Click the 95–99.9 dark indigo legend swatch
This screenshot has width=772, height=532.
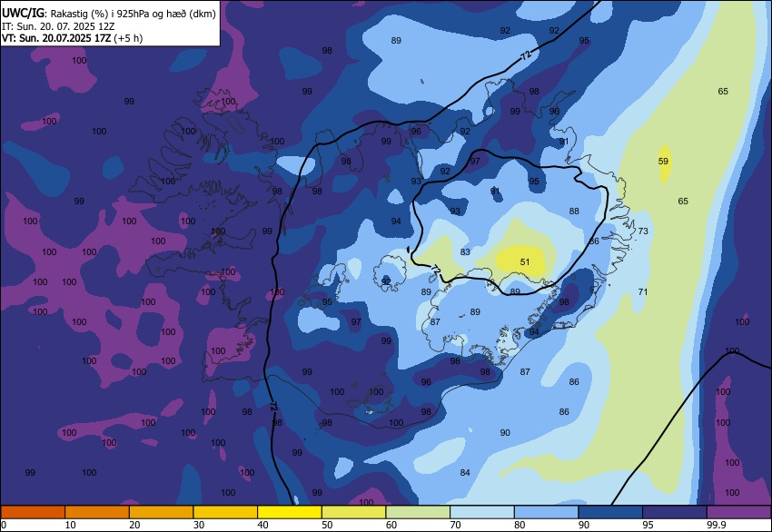(x=675, y=512)
